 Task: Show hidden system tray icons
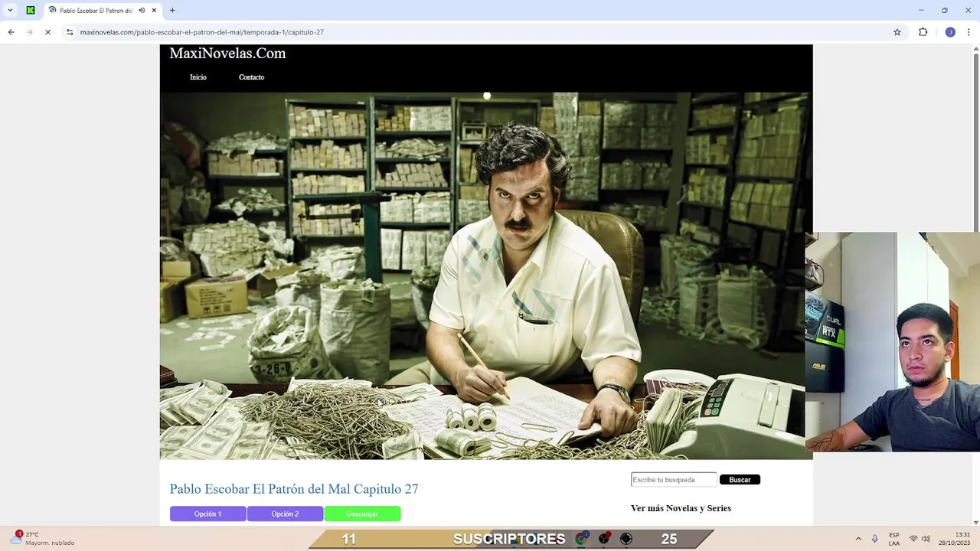point(858,539)
